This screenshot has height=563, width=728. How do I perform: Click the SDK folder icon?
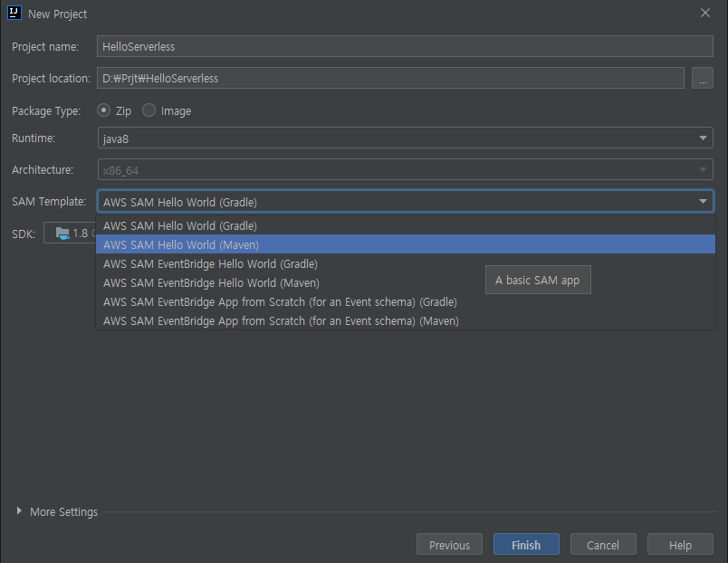point(62,233)
